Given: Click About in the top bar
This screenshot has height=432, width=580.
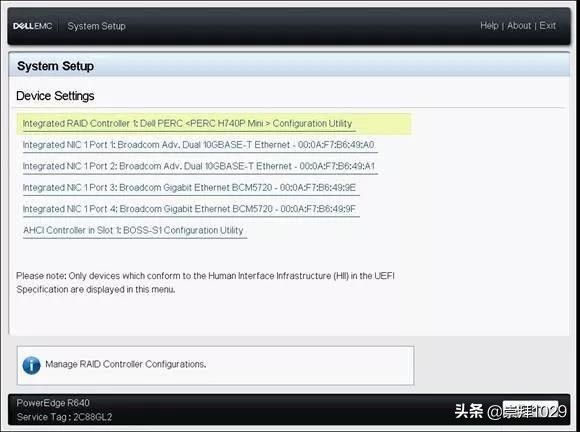Looking at the screenshot, I should (519, 26).
